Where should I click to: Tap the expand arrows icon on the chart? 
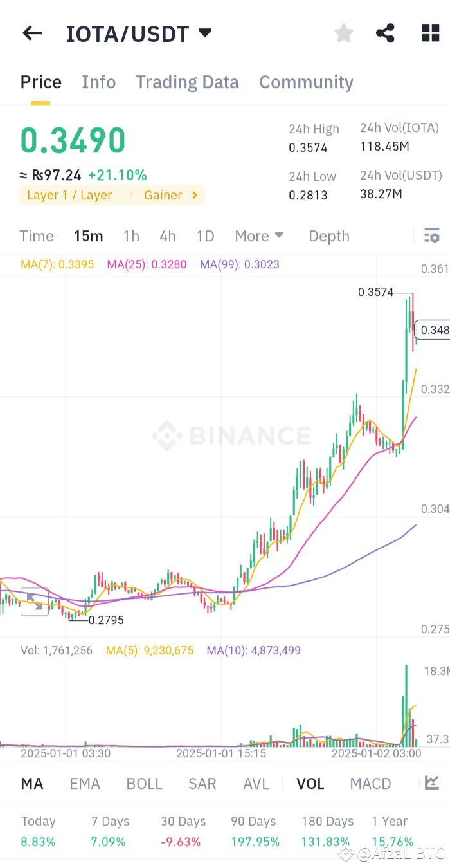(35, 603)
